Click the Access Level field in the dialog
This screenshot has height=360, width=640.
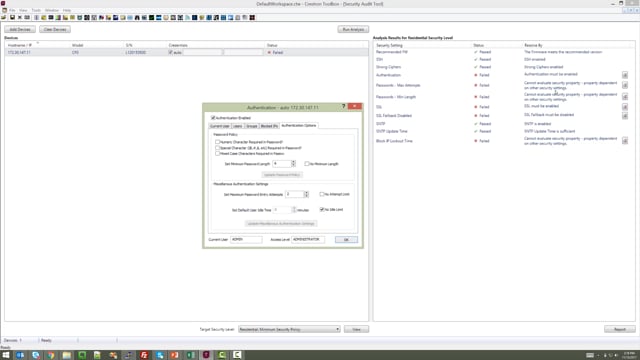click(308, 239)
